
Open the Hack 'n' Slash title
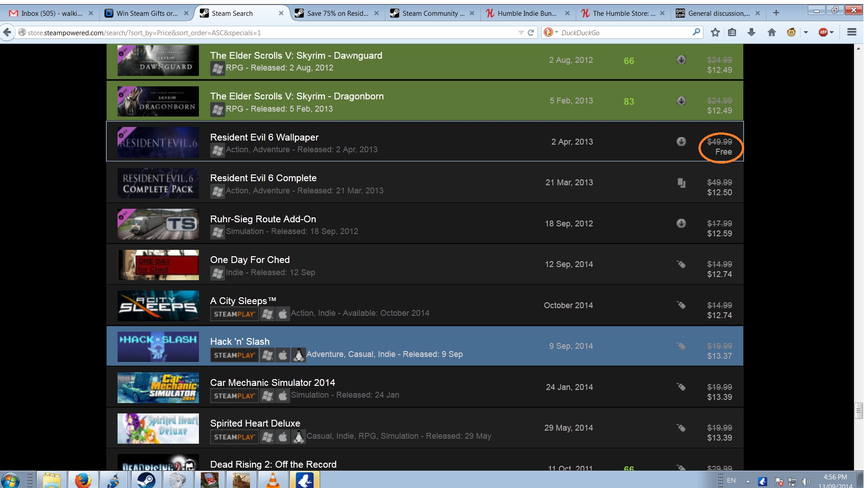coord(240,342)
